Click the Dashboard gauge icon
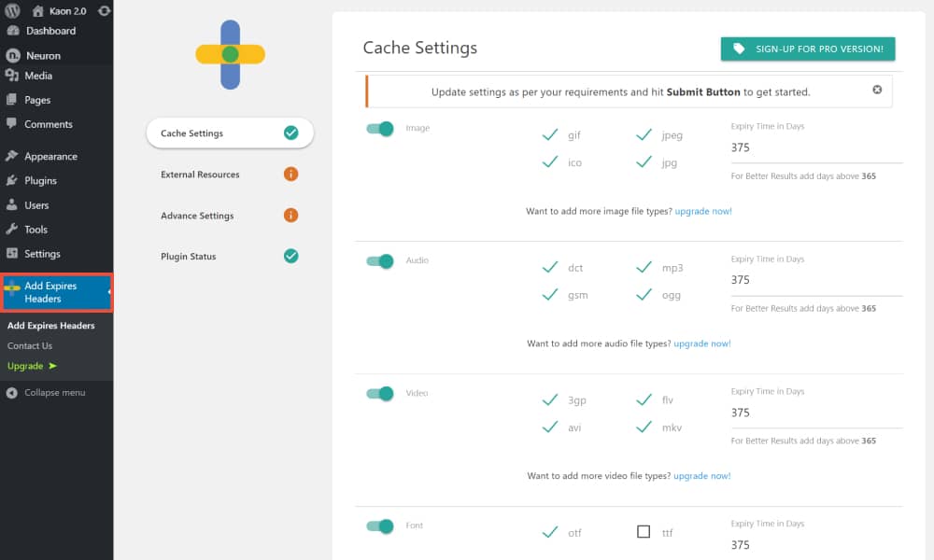The height and width of the screenshot is (560, 934). (12, 31)
